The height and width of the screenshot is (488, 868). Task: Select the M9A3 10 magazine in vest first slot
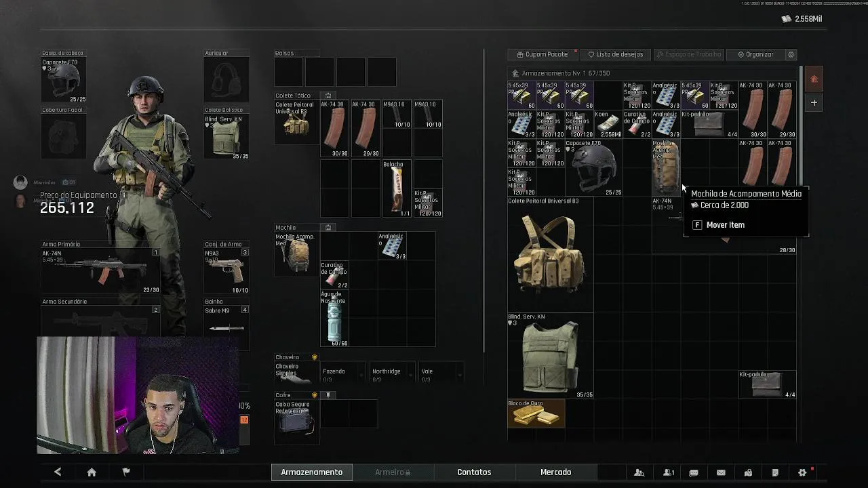click(396, 115)
